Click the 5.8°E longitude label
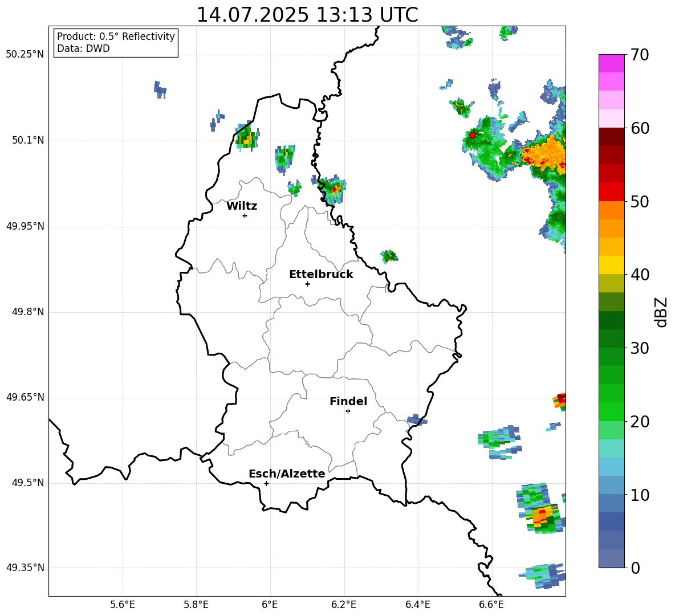 click(x=196, y=605)
